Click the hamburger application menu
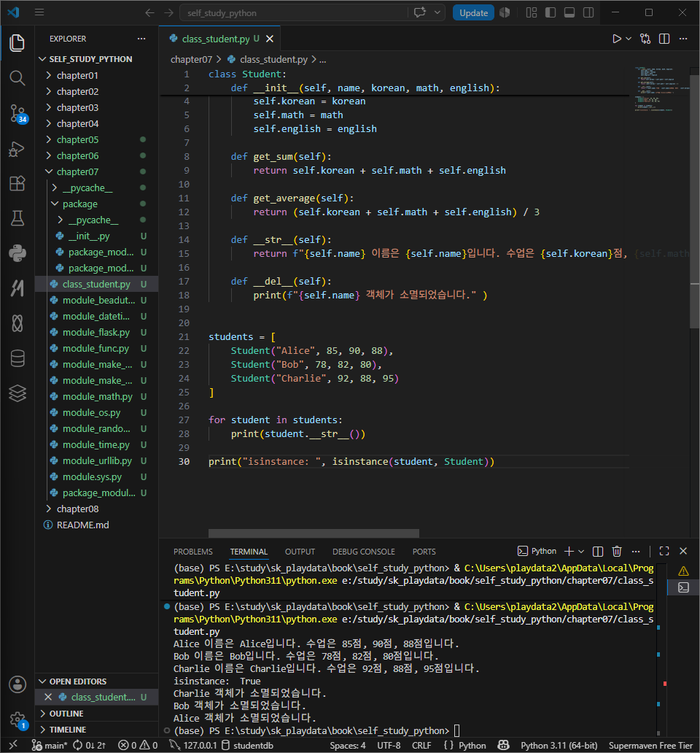700x753 pixels. [39, 12]
